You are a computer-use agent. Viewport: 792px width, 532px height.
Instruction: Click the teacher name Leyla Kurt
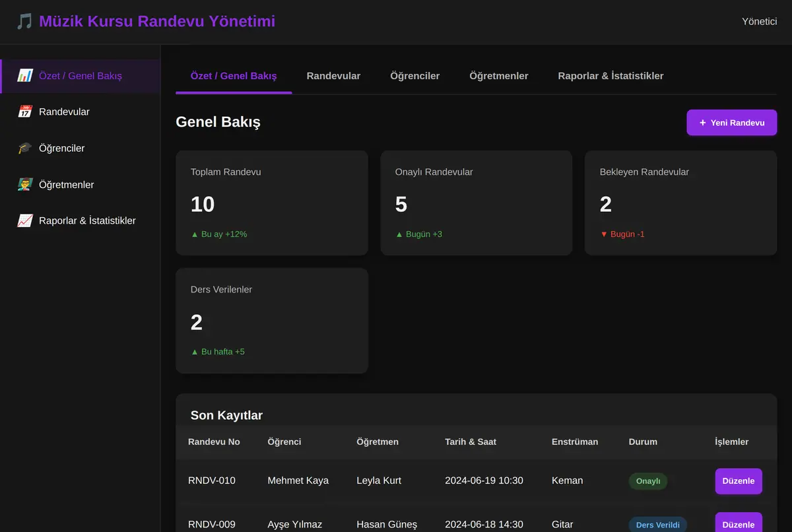(x=379, y=481)
